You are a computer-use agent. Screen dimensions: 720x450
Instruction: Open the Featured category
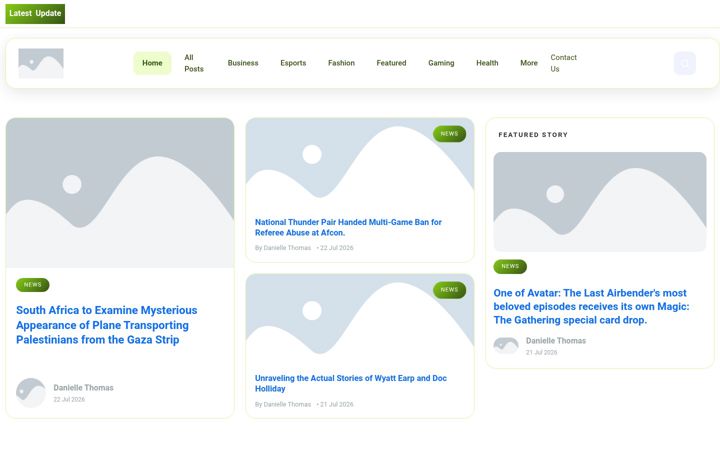[x=391, y=63]
